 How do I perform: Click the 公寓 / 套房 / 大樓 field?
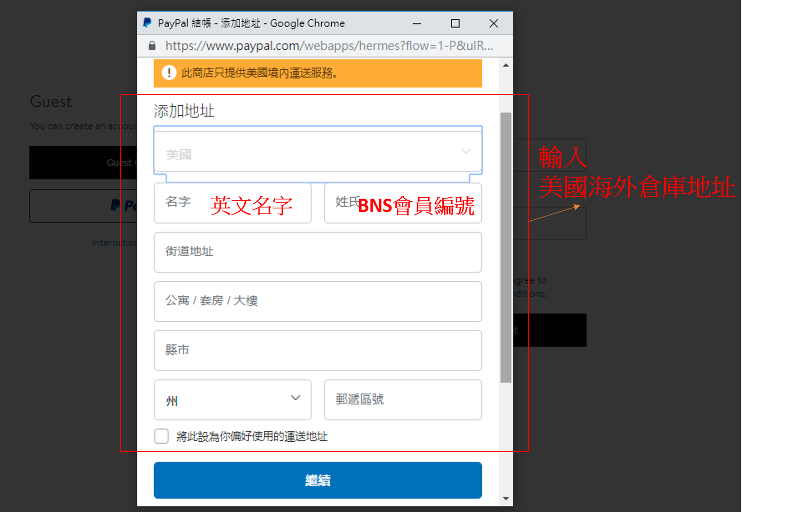pos(317,301)
